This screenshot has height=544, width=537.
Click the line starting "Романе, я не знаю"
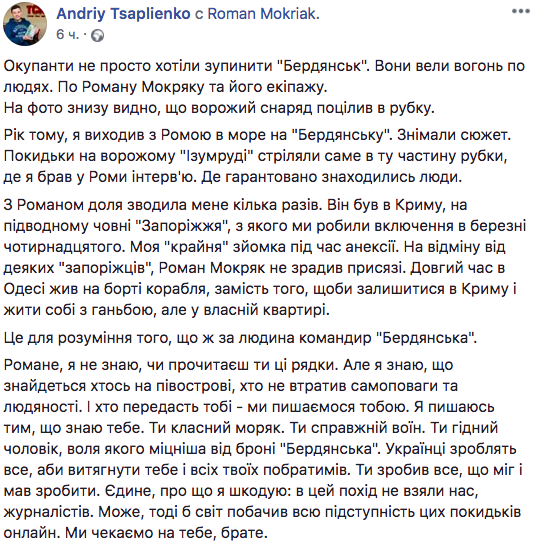coord(228,365)
